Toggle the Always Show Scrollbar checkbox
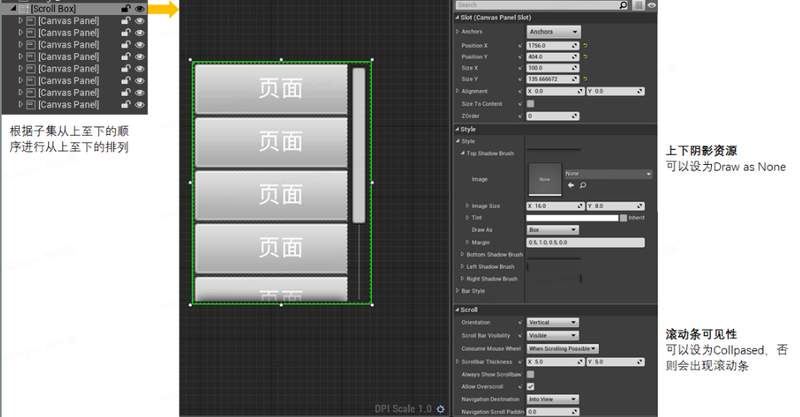Viewport: 800px width, 417px height. pyautogui.click(x=530, y=373)
